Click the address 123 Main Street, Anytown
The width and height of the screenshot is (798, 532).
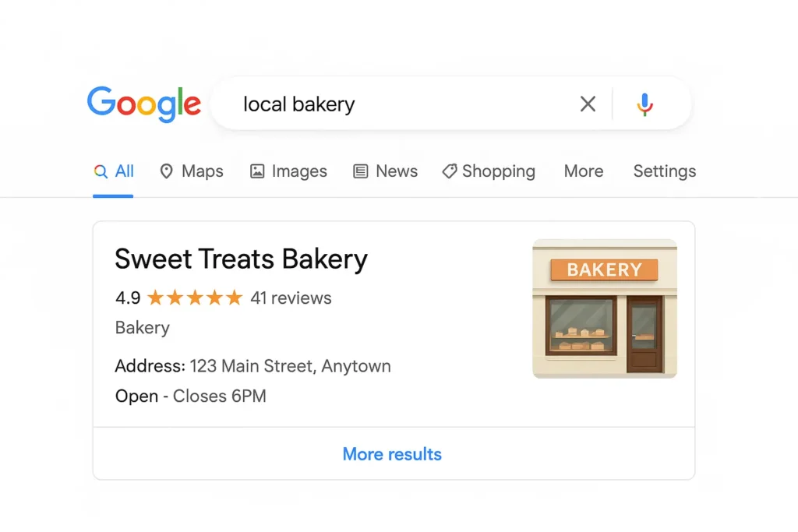coord(290,366)
